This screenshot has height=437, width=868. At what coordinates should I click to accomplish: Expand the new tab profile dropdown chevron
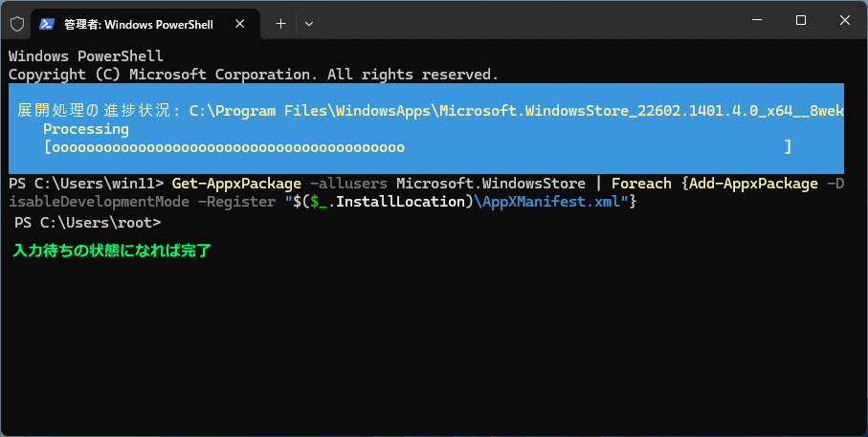(309, 24)
